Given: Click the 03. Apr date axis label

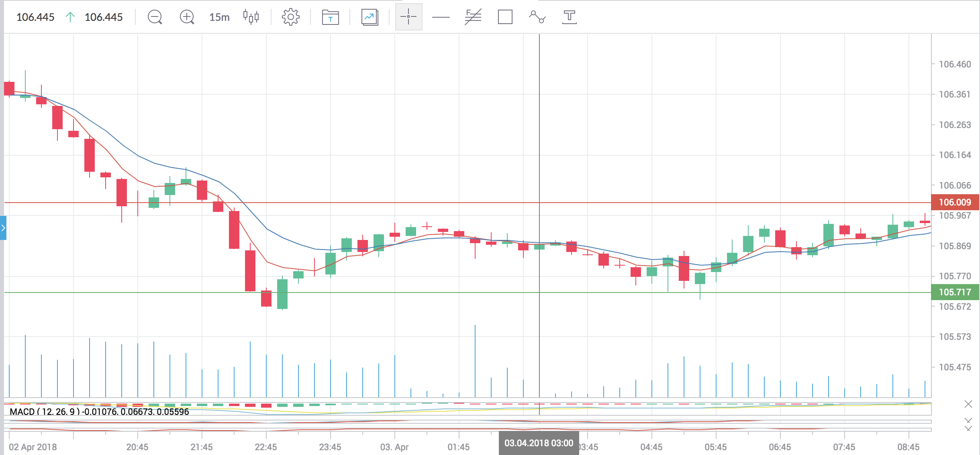Looking at the screenshot, I should click(394, 447).
